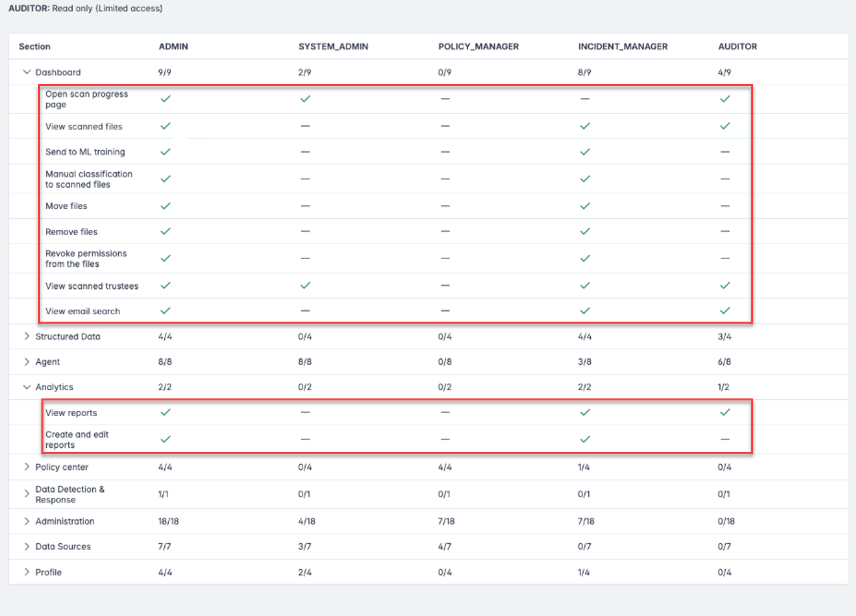The width and height of the screenshot is (856, 616).
Task: Expand the Policy center section
Action: click(x=27, y=467)
